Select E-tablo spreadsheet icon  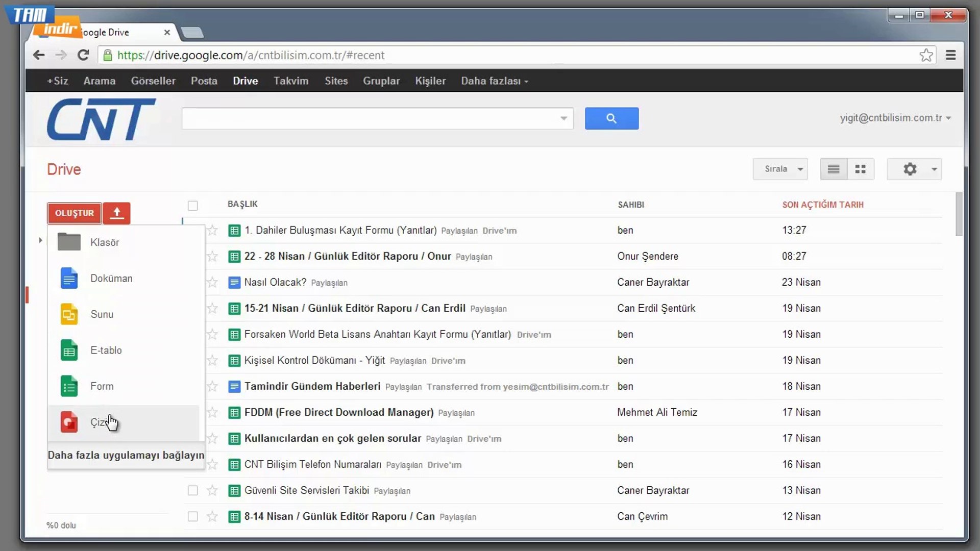pos(69,350)
